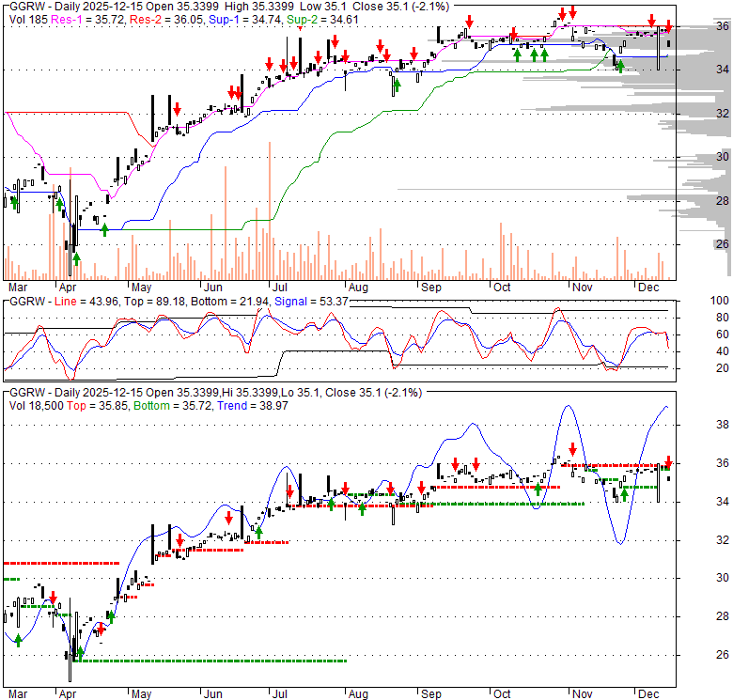The width and height of the screenshot is (733, 700).
Task: Click the Jul month label under top chart
Action: click(279, 288)
